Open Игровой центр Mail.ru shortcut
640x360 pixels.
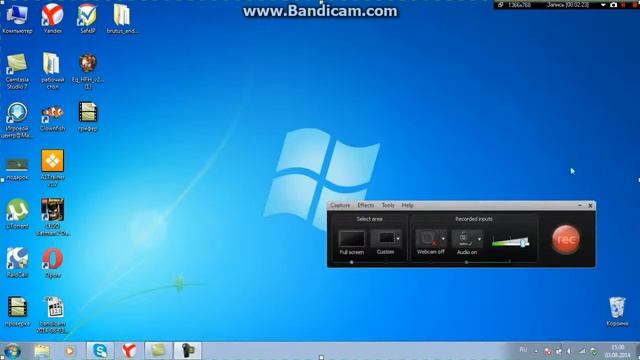point(17,120)
